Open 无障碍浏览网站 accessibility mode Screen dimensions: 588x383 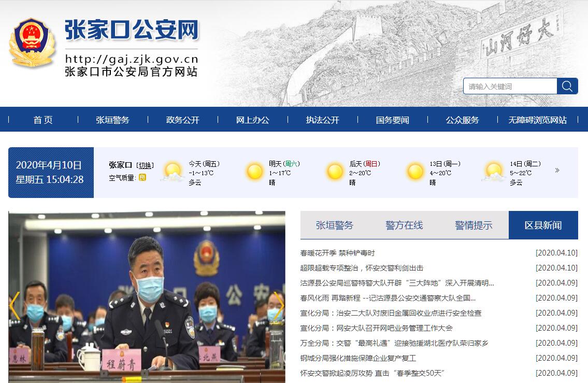click(537, 120)
